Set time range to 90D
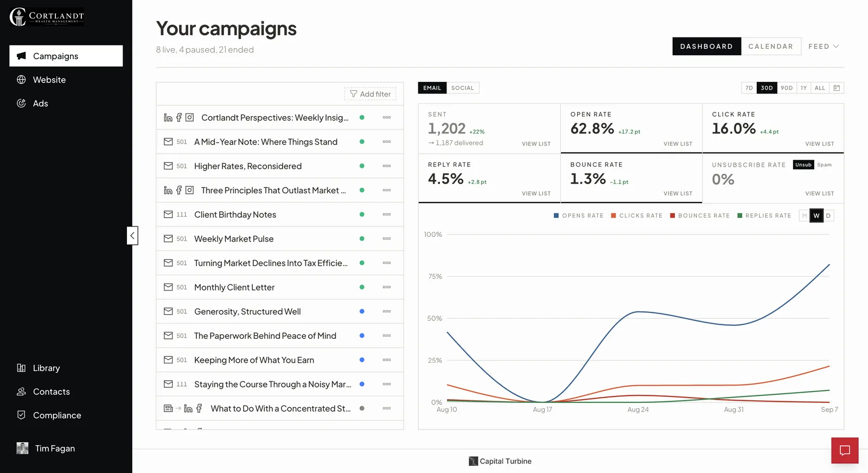 pyautogui.click(x=787, y=88)
